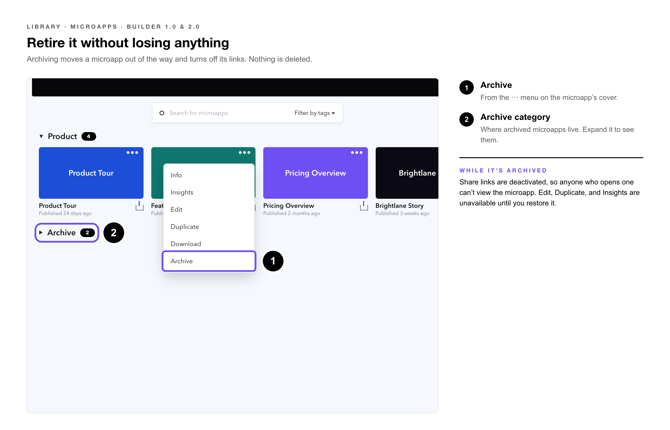Open the Product Tour cover thumbnail

(91, 173)
